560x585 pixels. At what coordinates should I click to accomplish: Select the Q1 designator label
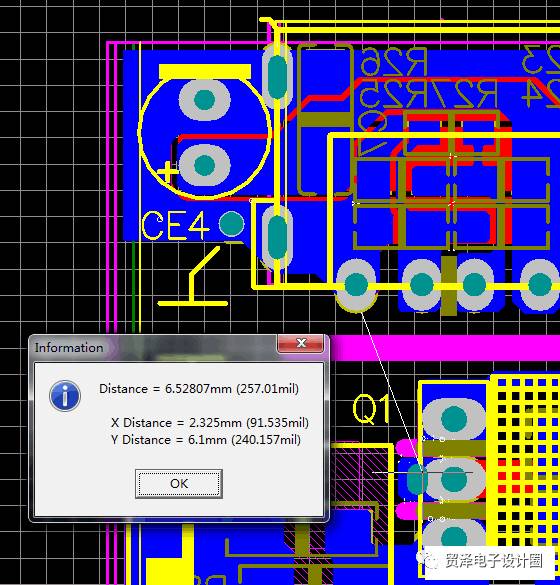pyautogui.click(x=371, y=409)
